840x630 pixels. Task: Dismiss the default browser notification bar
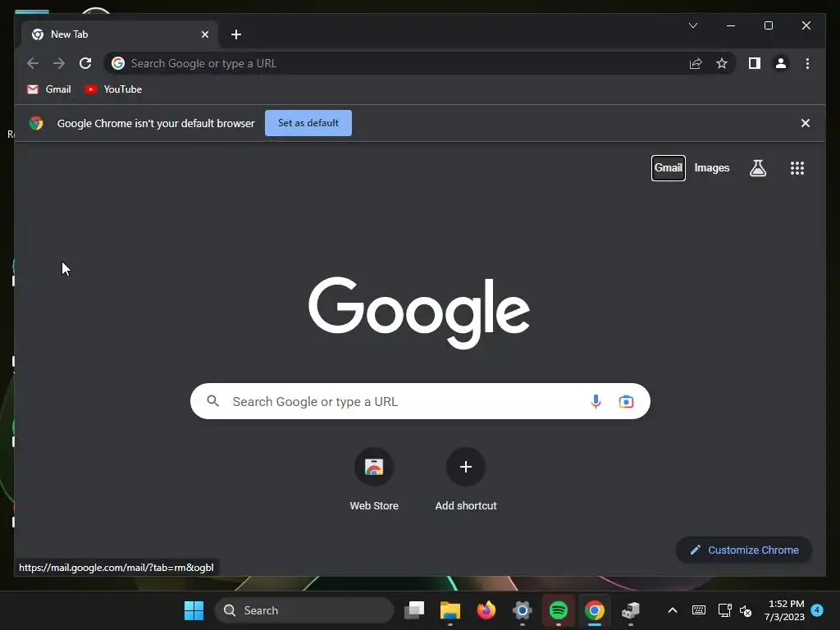click(x=805, y=123)
